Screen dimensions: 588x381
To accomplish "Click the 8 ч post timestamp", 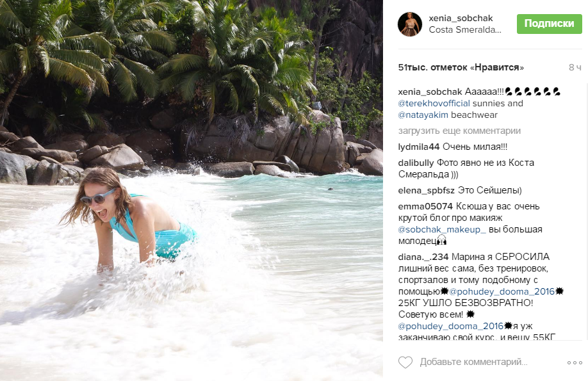I will pos(575,67).
